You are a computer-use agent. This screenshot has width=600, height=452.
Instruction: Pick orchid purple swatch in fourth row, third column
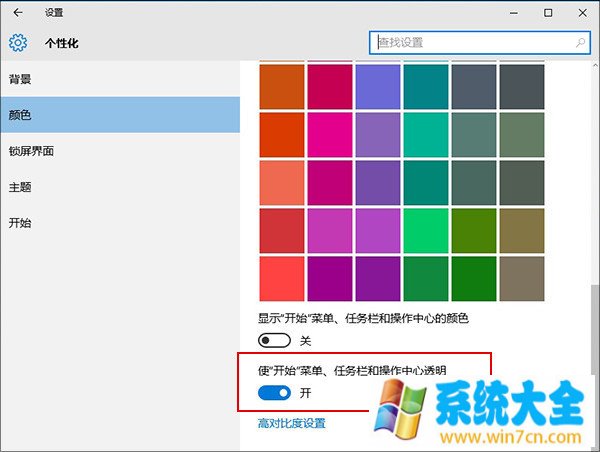pos(378,231)
